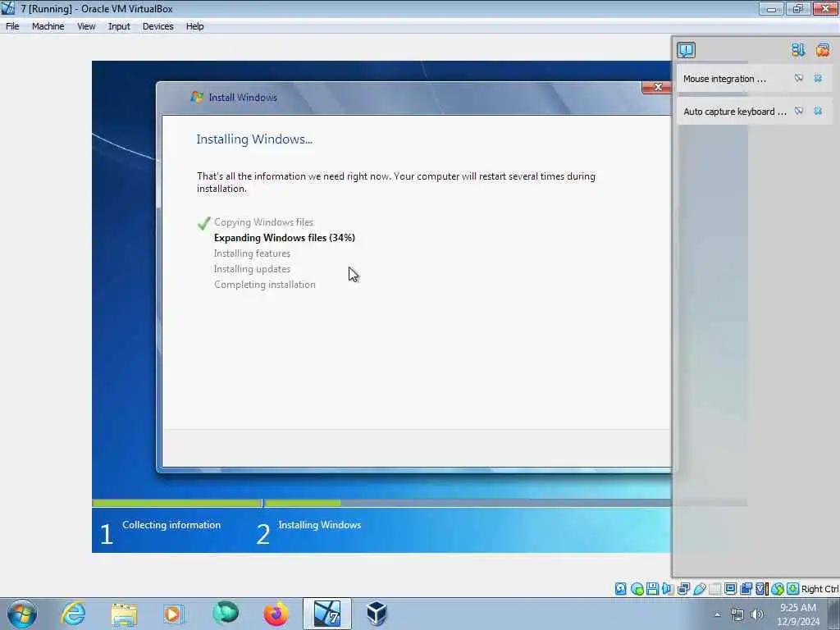Screen dimensions: 840x630
Task: Dismiss the Auto capture keyboard notification
Action: point(818,111)
